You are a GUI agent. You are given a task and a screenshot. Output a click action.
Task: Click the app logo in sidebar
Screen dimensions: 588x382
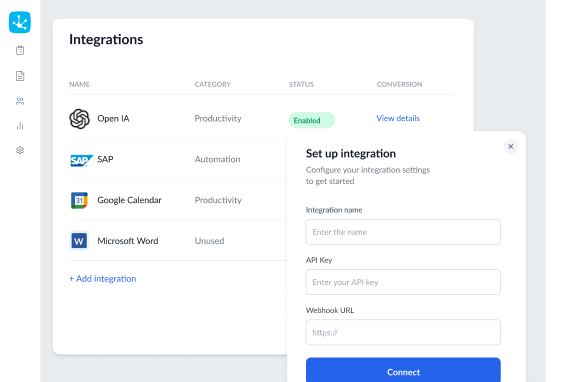(20, 22)
